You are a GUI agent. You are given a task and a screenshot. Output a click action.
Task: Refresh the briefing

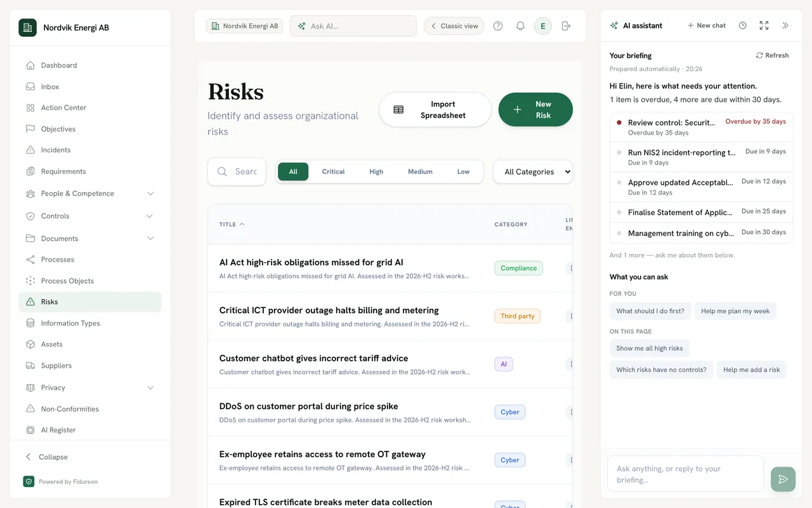pyautogui.click(x=772, y=55)
